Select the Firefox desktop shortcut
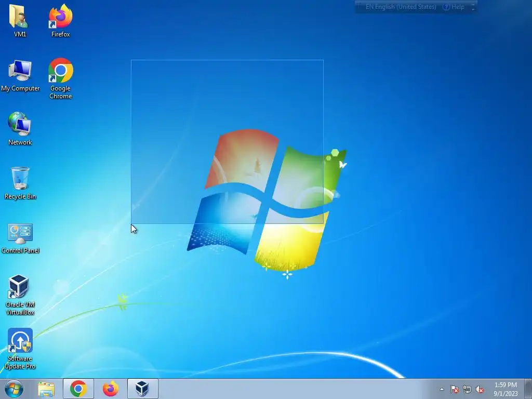Image resolution: width=532 pixels, height=399 pixels. 60,20
